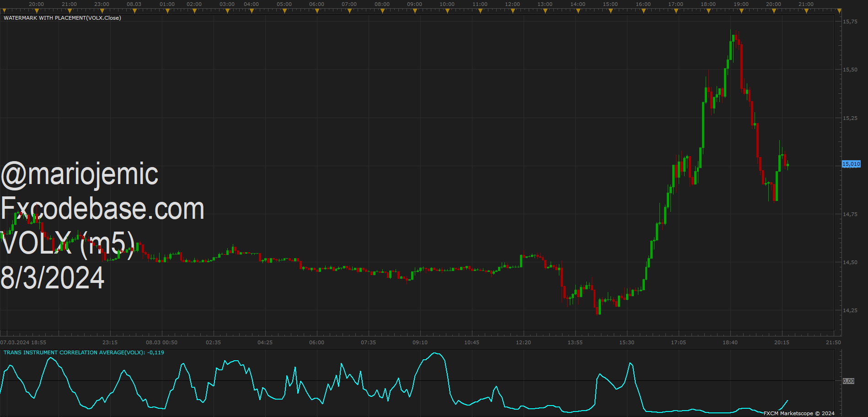Select the yellow marker under 12:00
The height and width of the screenshot is (417, 868).
click(513, 11)
